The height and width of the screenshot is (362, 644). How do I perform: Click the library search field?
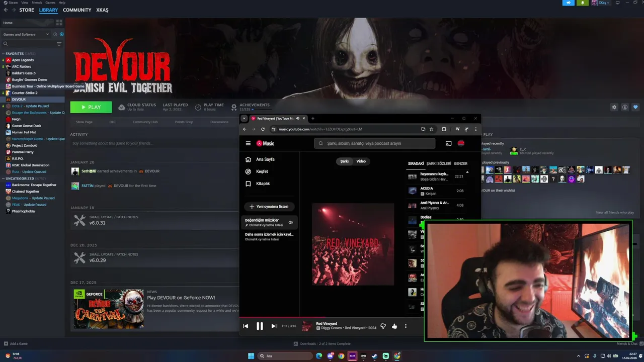tap(28, 44)
